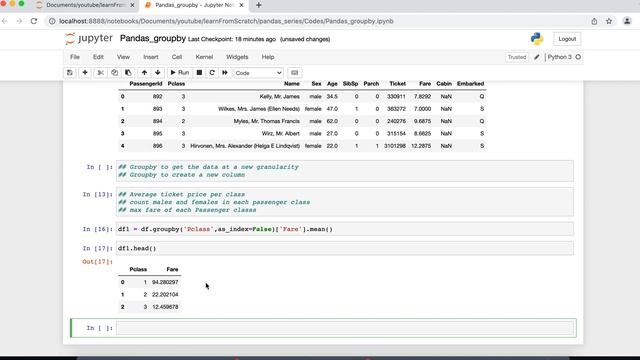This screenshot has width=640, height=360.
Task: Open the Edit menu
Action: point(98,57)
